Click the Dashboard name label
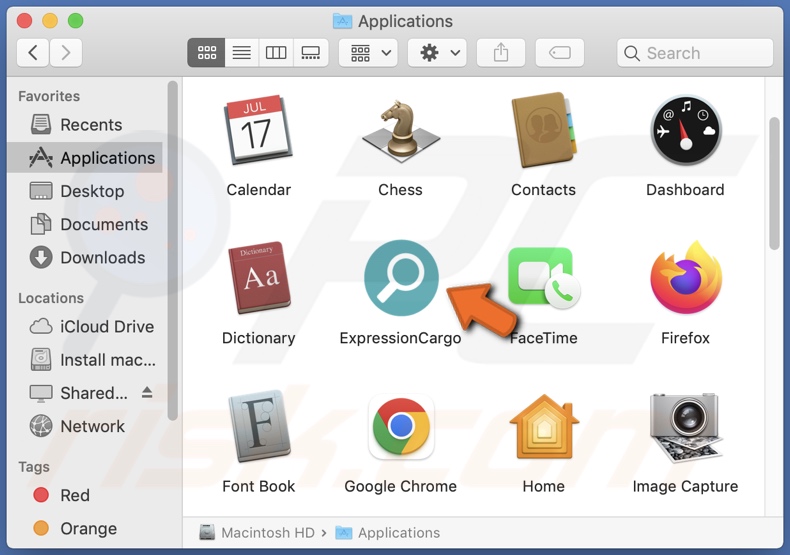The image size is (790, 555). point(685,189)
